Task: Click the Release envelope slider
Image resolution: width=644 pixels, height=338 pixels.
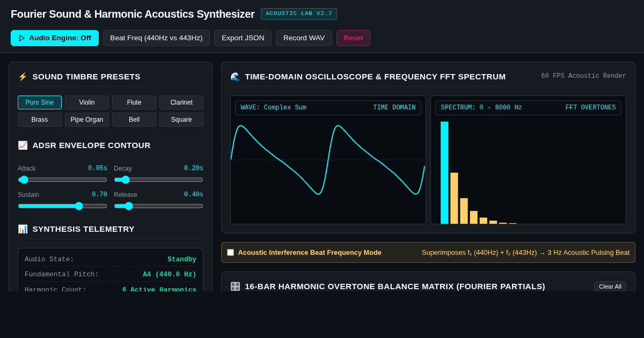Action: (x=158, y=206)
